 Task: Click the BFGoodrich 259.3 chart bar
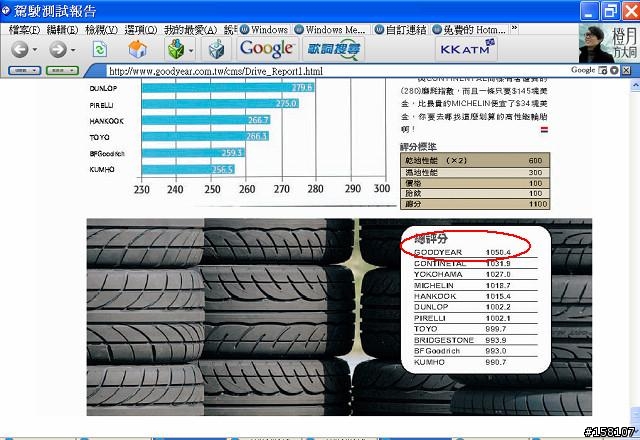tap(193, 153)
